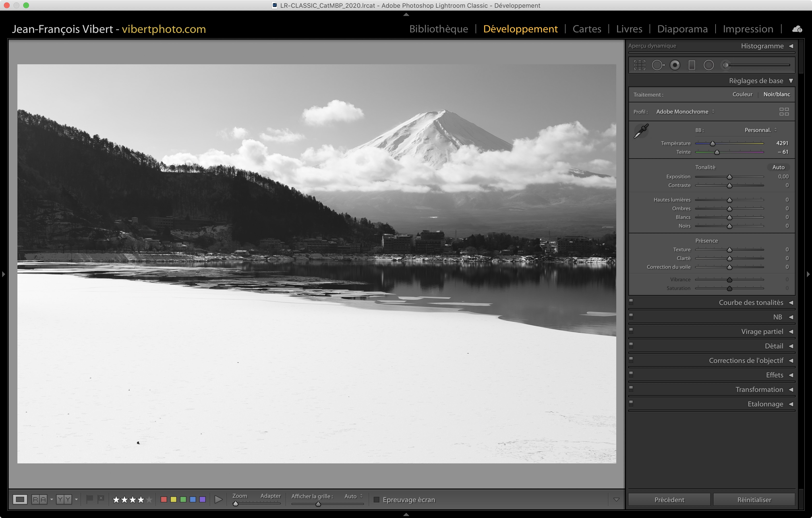Toggle the Courbe des tonalités panel switch

(x=631, y=302)
